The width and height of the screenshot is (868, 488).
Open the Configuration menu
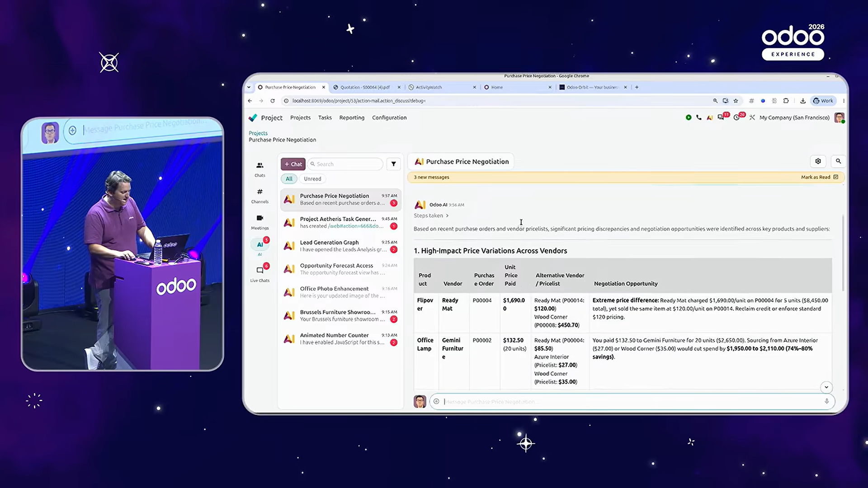389,117
